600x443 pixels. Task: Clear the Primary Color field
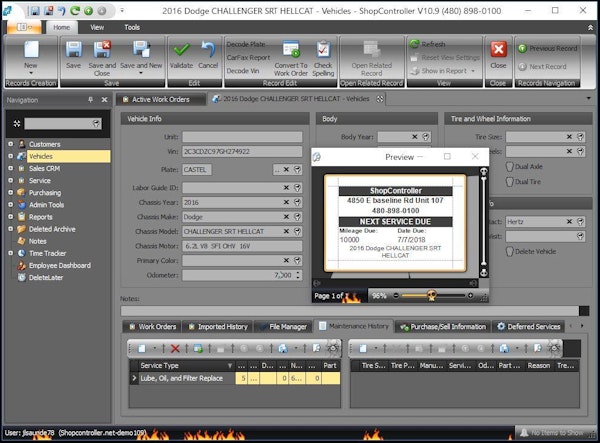(286, 261)
